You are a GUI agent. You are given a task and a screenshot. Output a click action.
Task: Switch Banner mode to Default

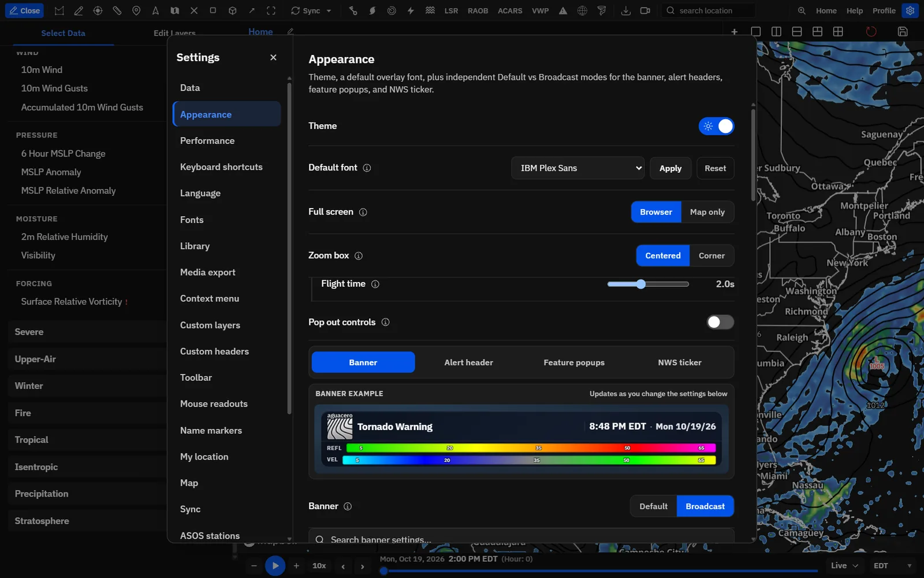click(653, 506)
